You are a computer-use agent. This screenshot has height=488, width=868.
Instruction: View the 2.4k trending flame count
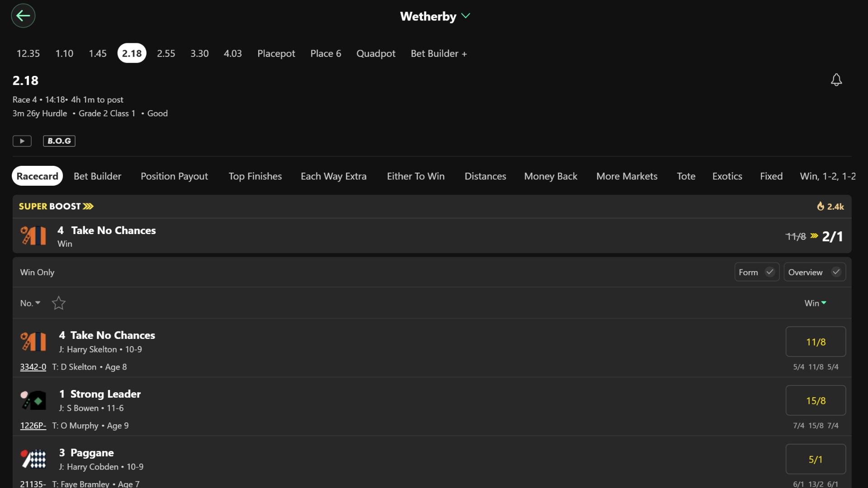[830, 206]
